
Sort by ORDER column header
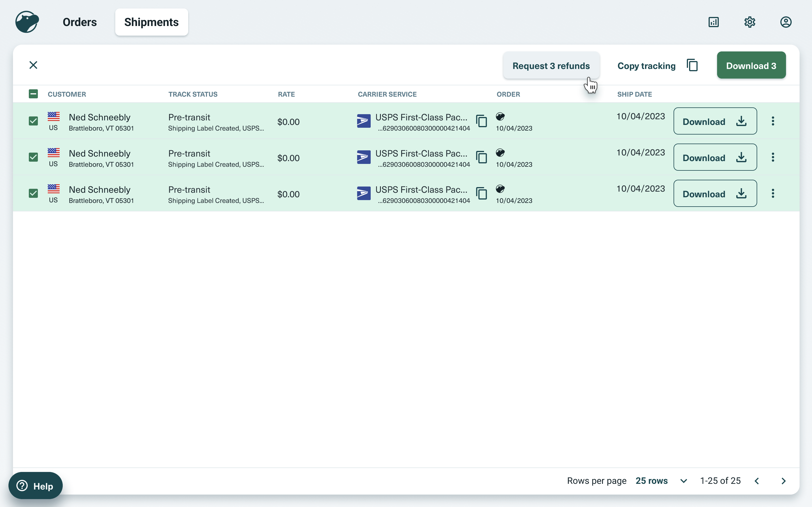coord(508,94)
